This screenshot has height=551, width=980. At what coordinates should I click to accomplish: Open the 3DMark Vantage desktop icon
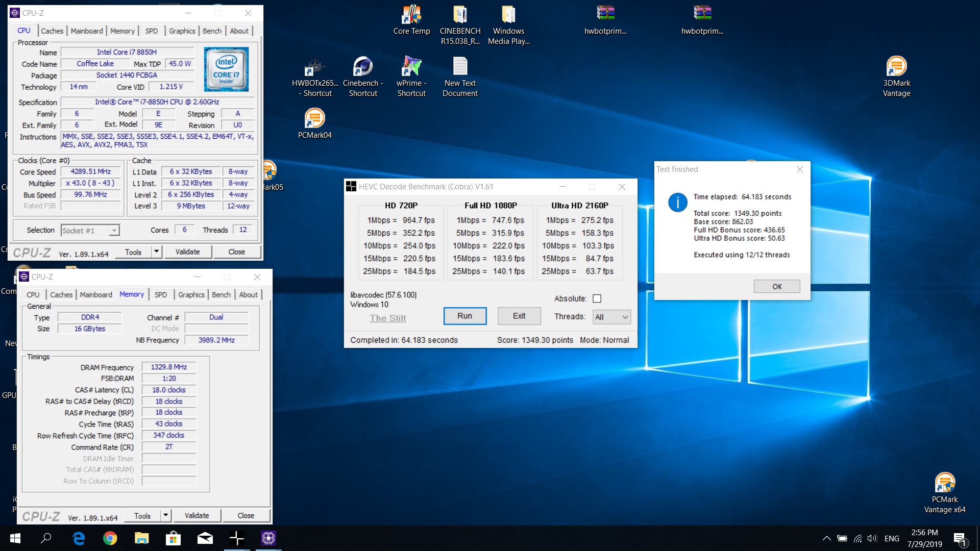tap(896, 77)
